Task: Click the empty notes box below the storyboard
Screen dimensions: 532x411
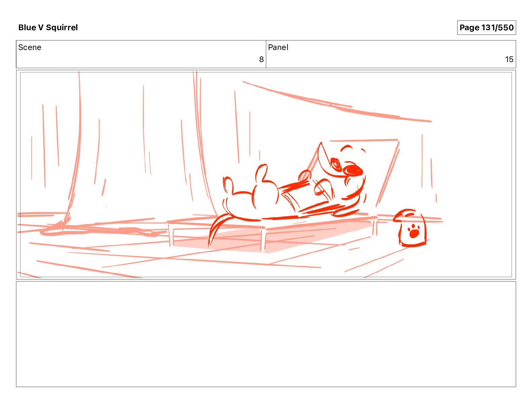Action: (x=266, y=334)
